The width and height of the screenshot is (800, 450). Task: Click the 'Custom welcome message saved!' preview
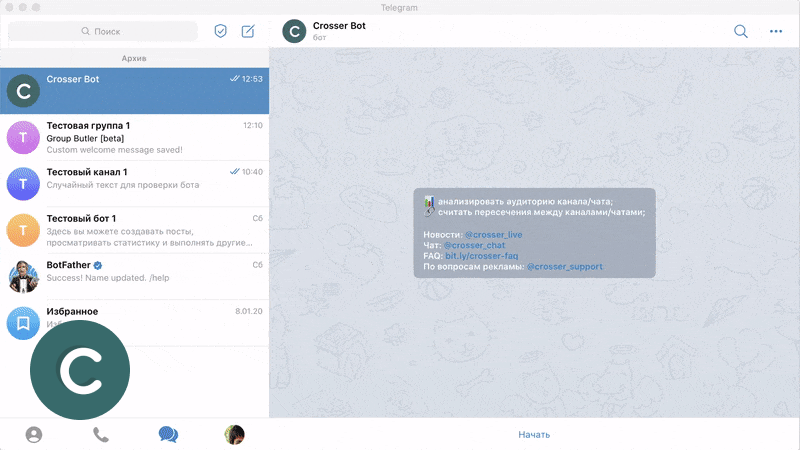[x=114, y=150]
